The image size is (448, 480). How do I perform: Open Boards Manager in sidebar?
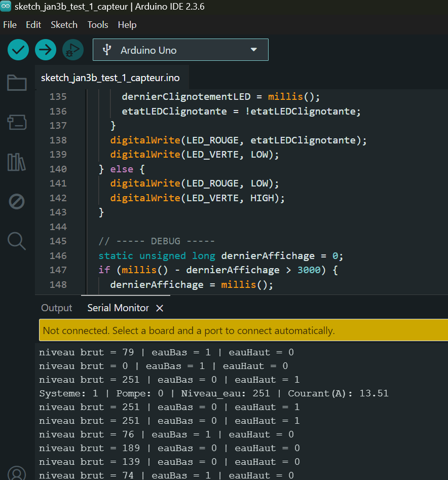click(x=17, y=122)
